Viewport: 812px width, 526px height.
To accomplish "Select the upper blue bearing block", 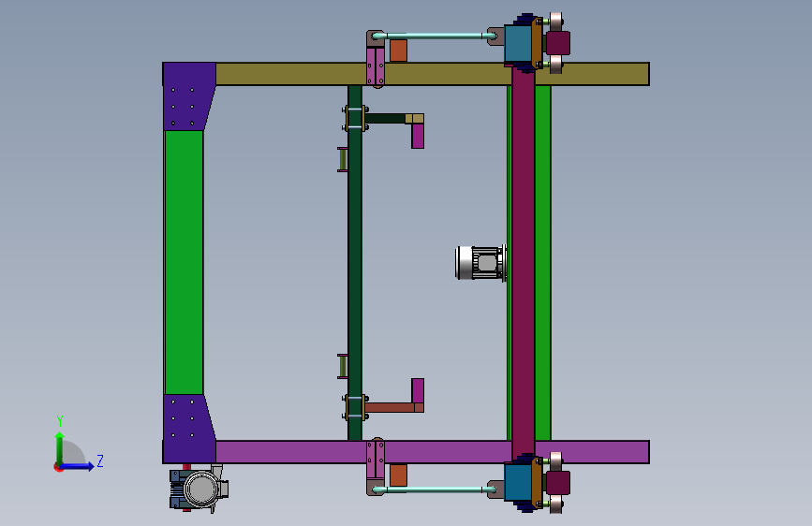I will pos(518,44).
